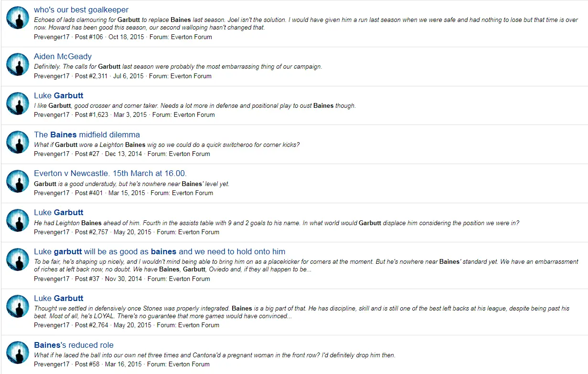Open "Luke garbutt will be as good as baines" thread
Screen dimensions: 588x374
[160, 251]
